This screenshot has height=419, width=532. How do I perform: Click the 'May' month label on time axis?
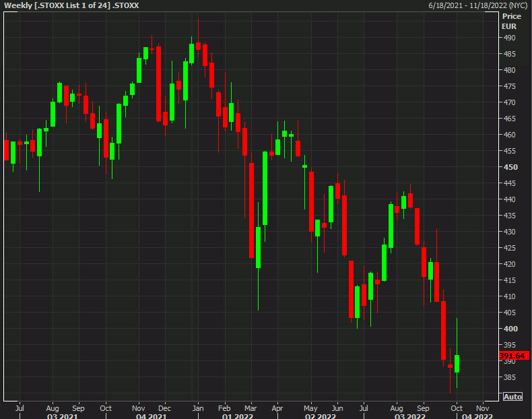click(x=310, y=408)
